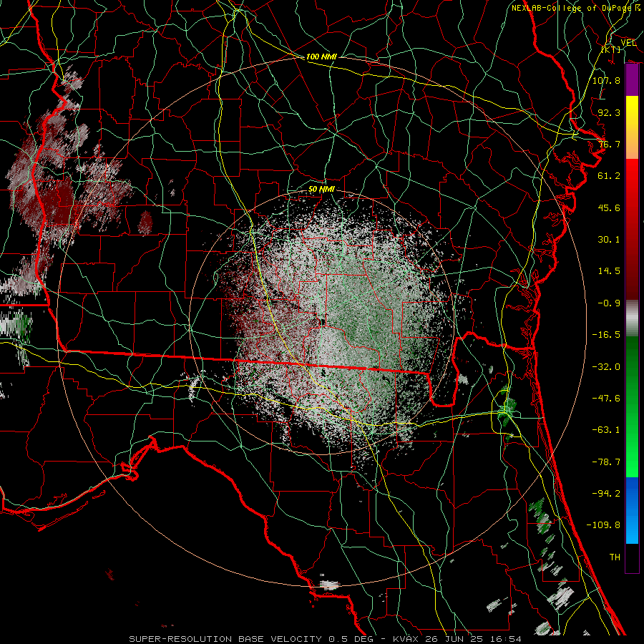Image resolution: width=644 pixels, height=644 pixels.
Task: Select the -94.2 value on velocity scale
Action: [606, 494]
